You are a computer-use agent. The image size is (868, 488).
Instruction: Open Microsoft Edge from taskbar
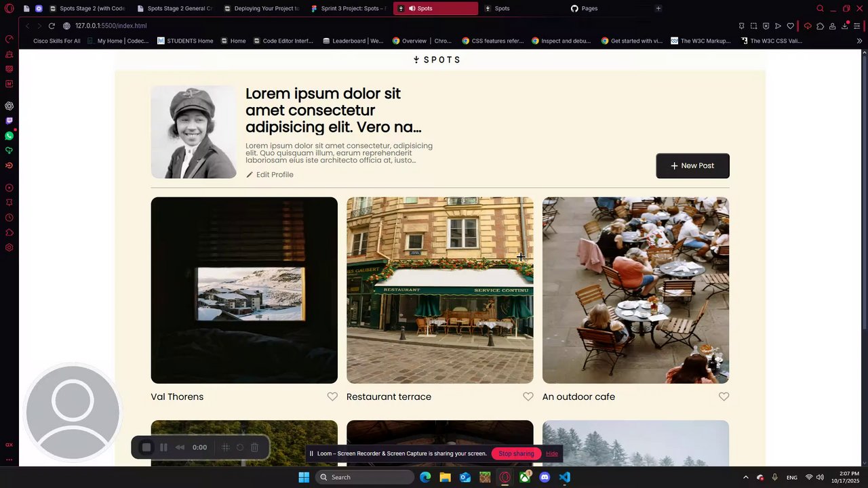[425, 477]
